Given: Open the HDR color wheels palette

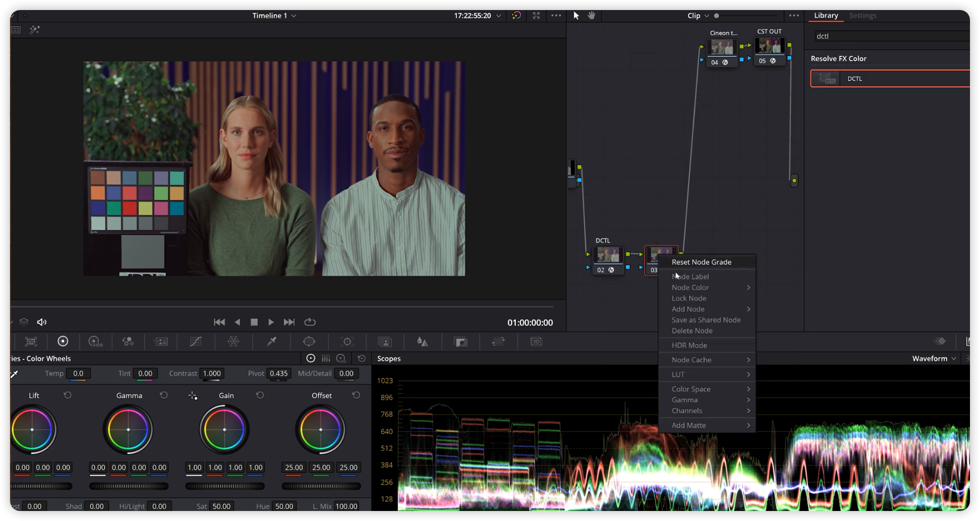Looking at the screenshot, I should (x=96, y=341).
